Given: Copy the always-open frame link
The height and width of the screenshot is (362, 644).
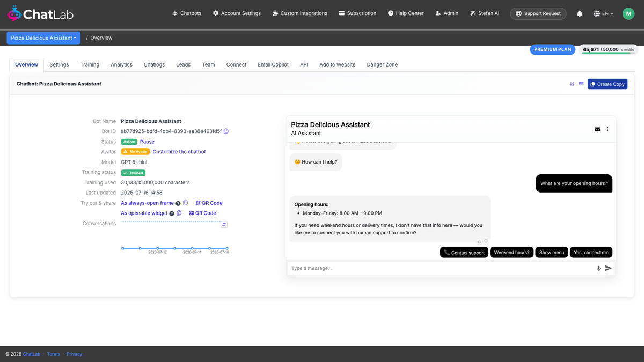Looking at the screenshot, I should pyautogui.click(x=186, y=203).
